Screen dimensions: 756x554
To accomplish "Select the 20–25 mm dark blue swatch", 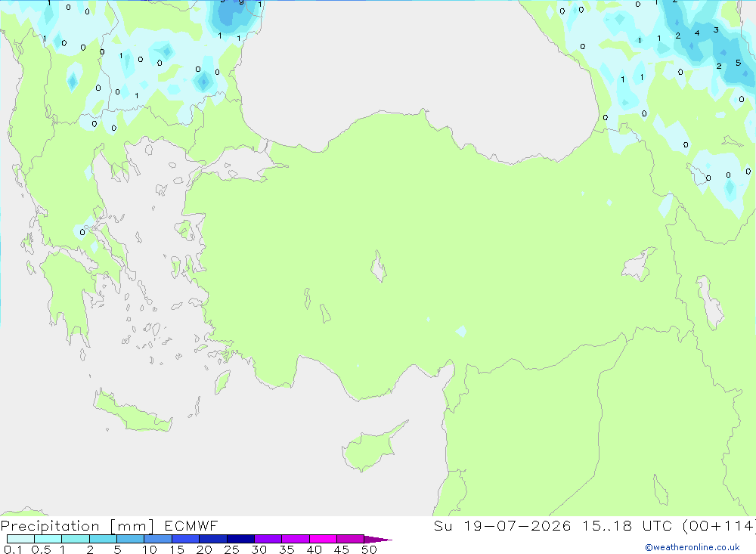I will pyautogui.click(x=212, y=539).
